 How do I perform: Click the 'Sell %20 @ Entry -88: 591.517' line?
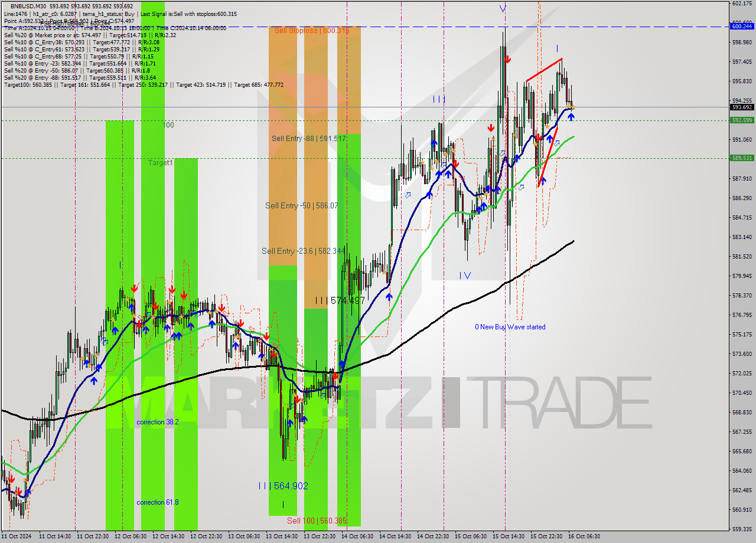[x=80, y=77]
